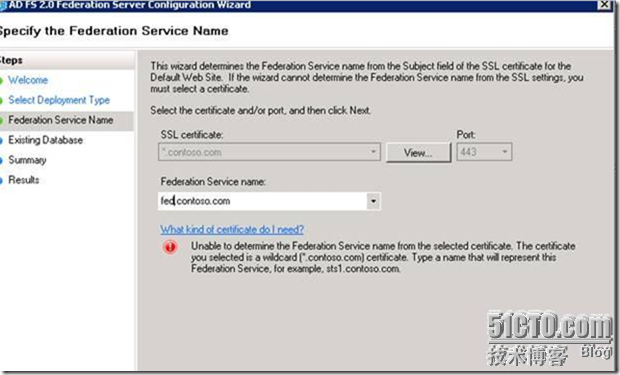This screenshot has width=620, height=375.
Task: Open SSL certificate dropdown
Action: (x=269, y=152)
